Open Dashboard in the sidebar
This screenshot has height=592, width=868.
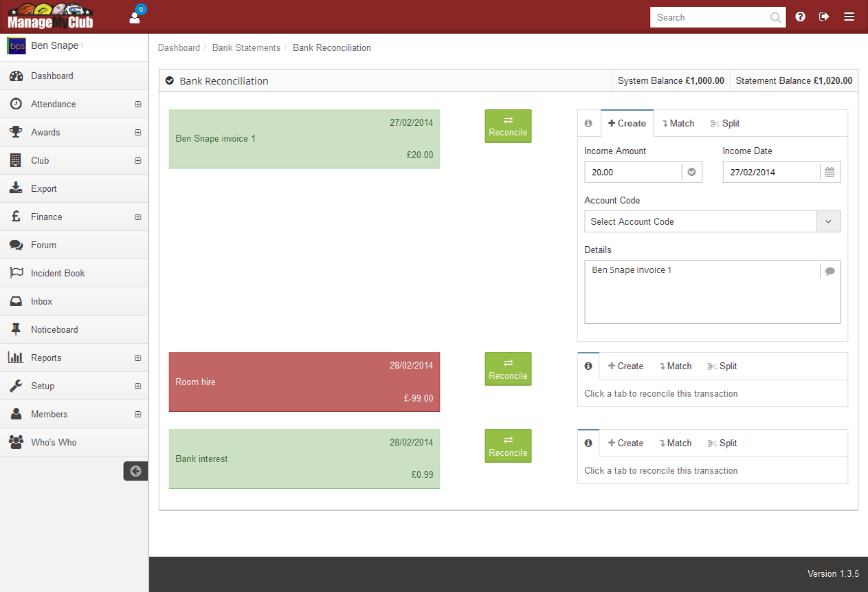click(x=74, y=76)
